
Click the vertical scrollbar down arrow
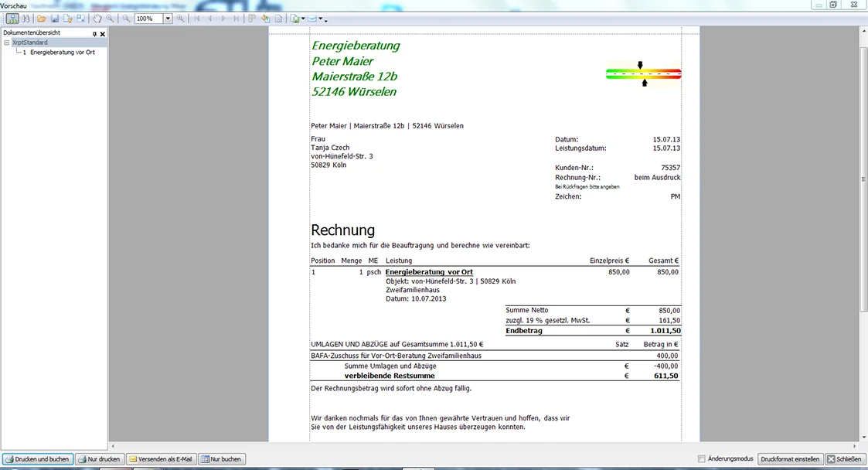863,438
